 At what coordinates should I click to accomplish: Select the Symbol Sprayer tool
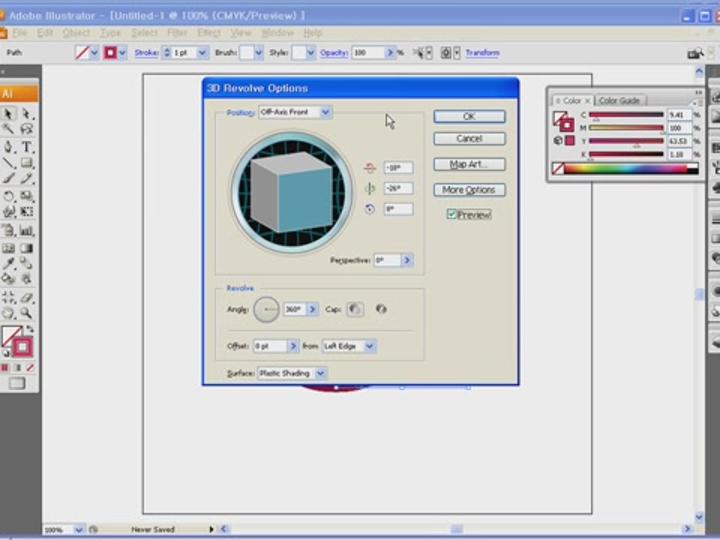[8, 230]
